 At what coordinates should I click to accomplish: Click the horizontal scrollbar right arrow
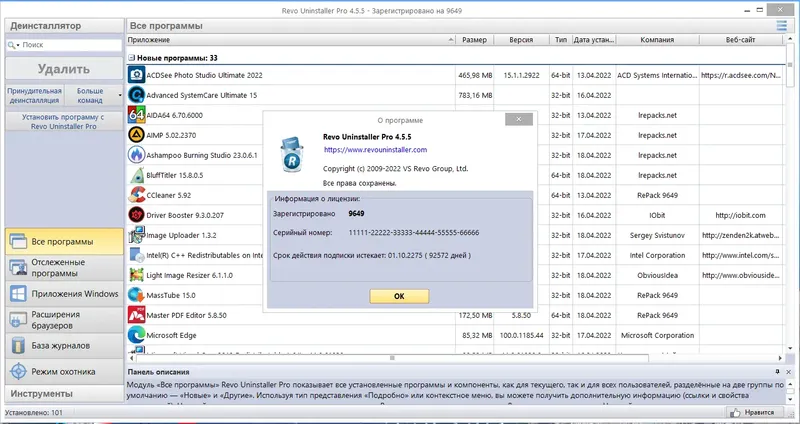(x=780, y=358)
